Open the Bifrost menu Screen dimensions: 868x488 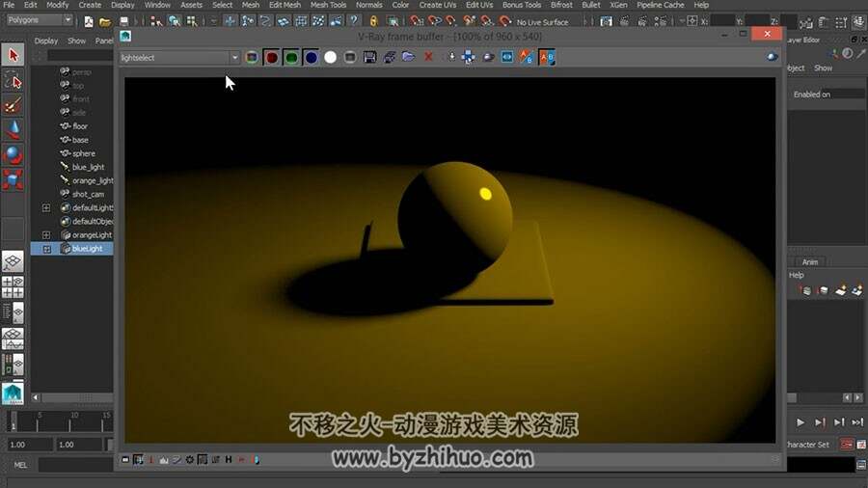coord(561,5)
